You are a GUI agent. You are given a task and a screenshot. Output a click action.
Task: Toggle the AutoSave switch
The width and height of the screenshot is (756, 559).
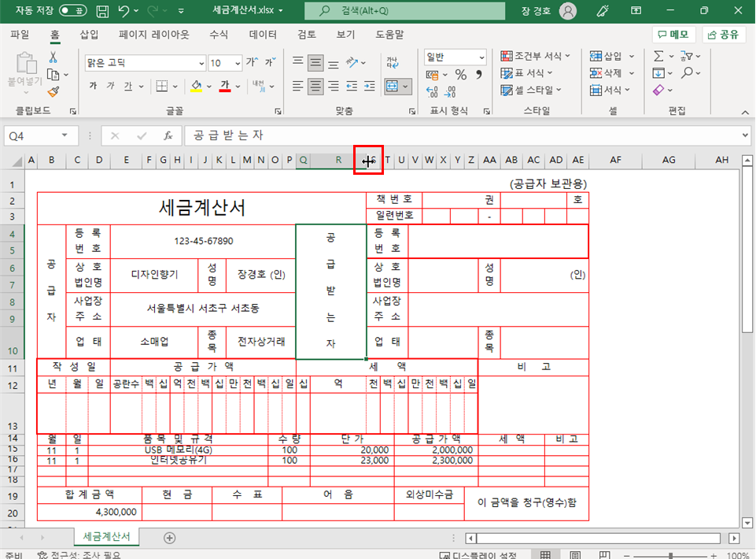point(73,10)
